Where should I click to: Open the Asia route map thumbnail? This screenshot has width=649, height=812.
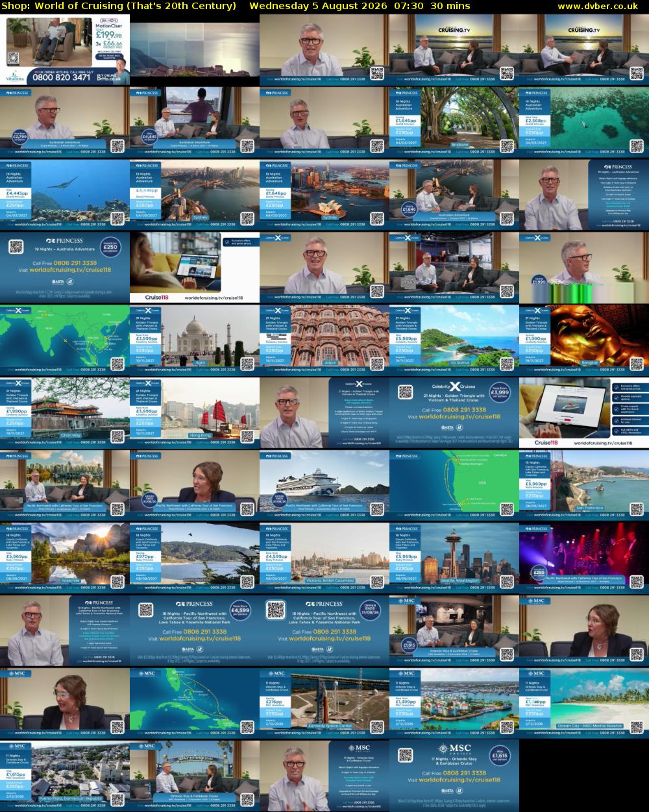[65, 340]
